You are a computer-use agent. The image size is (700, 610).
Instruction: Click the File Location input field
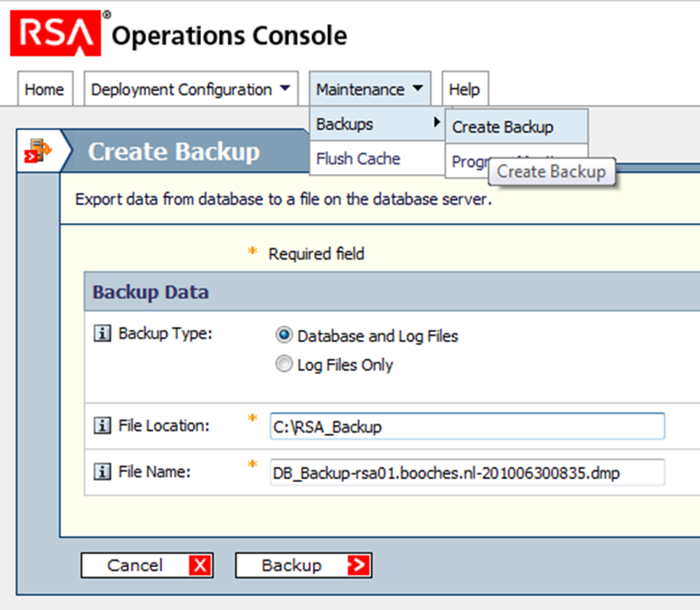[467, 427]
